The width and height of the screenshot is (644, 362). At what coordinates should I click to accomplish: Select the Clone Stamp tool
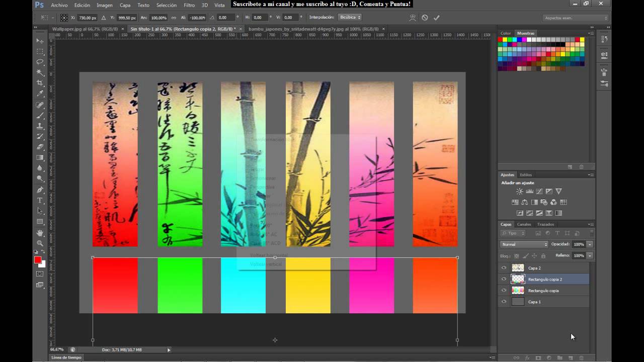[40, 126]
